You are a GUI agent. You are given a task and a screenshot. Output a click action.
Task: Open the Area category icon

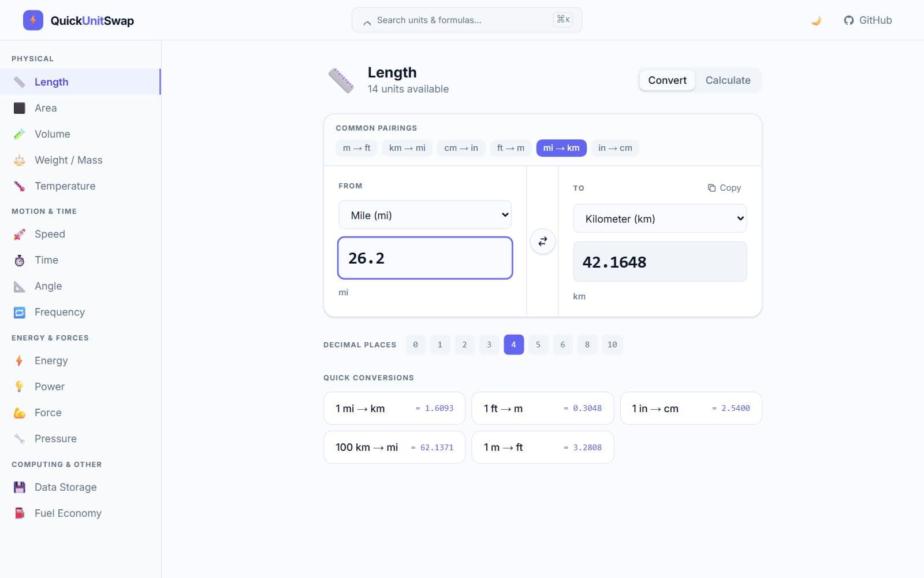(x=20, y=108)
